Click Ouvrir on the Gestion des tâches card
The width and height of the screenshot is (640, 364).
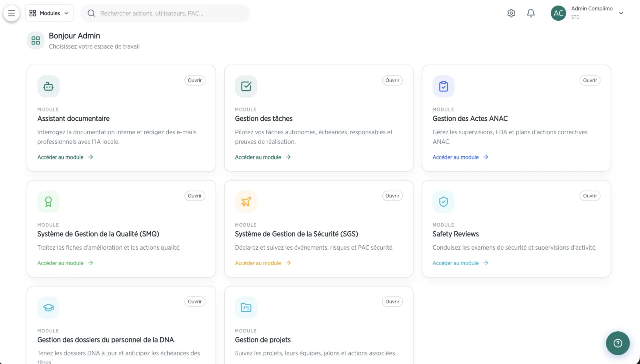pyautogui.click(x=392, y=80)
